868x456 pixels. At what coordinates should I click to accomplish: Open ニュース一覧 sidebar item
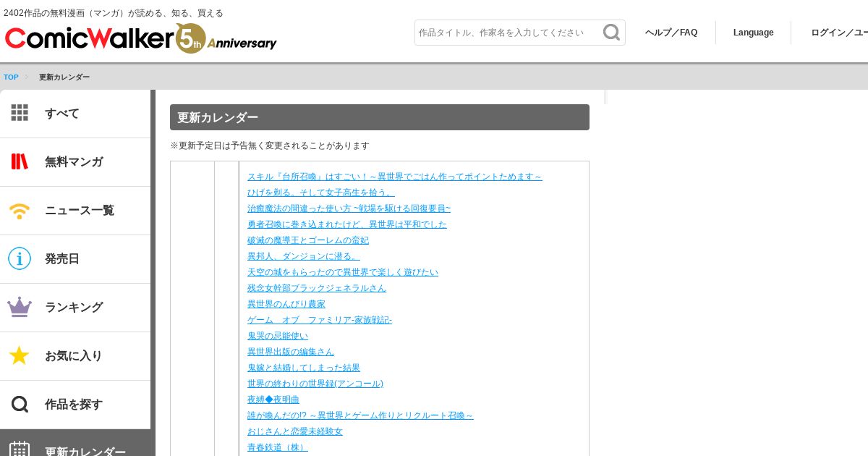pos(75,211)
